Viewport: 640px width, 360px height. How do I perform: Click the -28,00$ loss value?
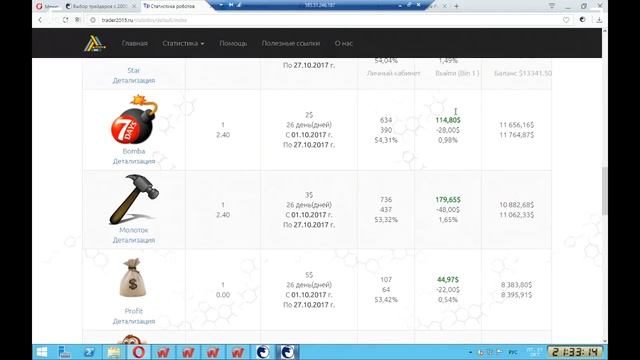[x=448, y=130]
